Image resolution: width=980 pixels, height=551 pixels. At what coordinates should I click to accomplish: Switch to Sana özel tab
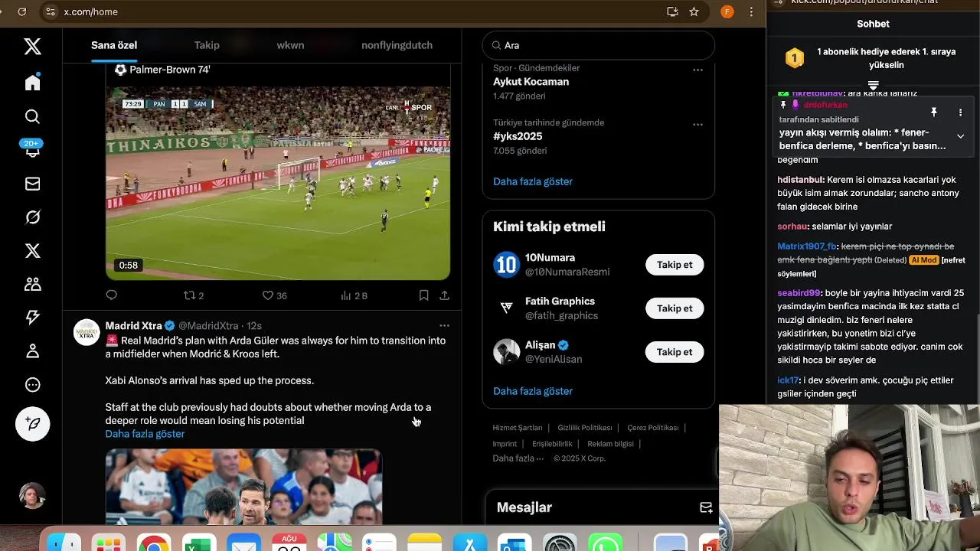pyautogui.click(x=114, y=45)
